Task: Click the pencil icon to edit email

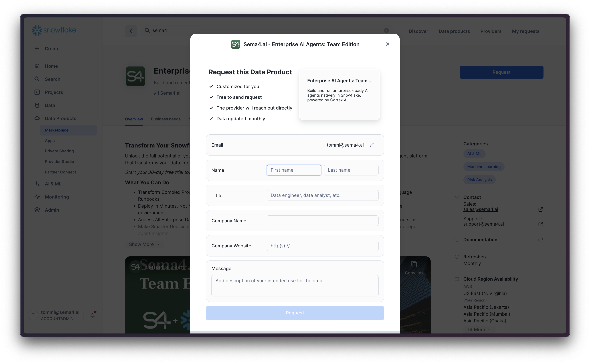Action: (371, 145)
